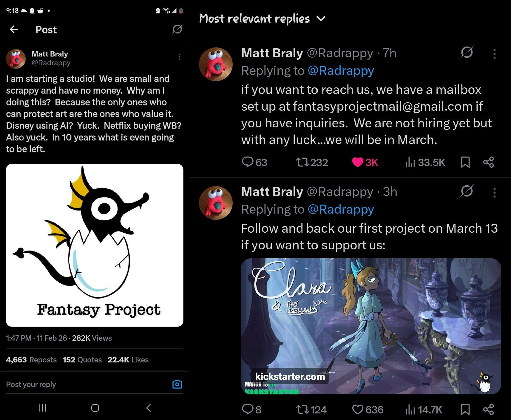Tap the Post your reply field
Viewport: 511px width, 420px height.
tap(87, 384)
